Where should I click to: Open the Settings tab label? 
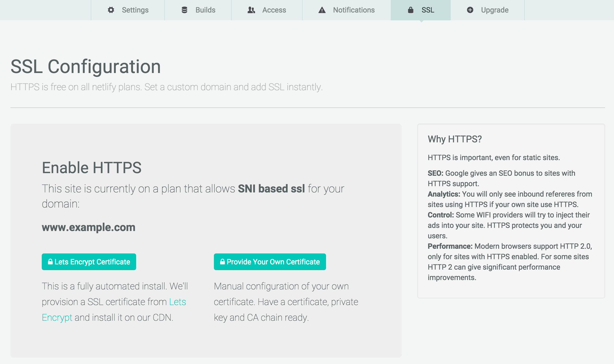pyautogui.click(x=135, y=10)
